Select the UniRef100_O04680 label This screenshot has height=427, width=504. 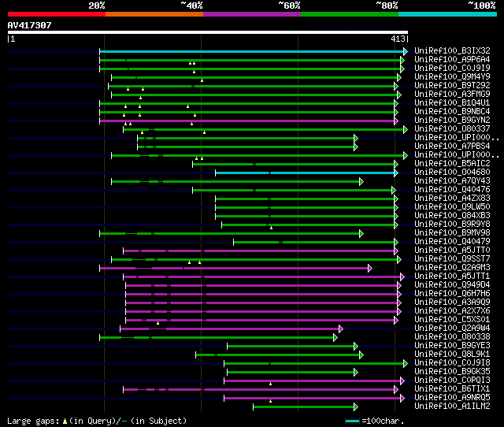coord(452,173)
